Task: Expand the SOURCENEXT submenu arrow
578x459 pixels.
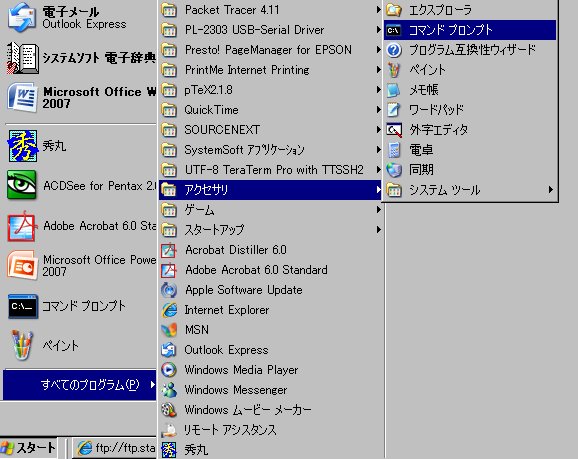Action: pyautogui.click(x=378, y=130)
